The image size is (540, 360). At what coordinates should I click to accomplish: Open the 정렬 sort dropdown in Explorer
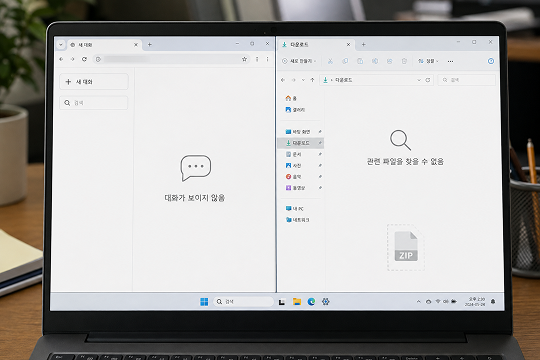coord(428,61)
